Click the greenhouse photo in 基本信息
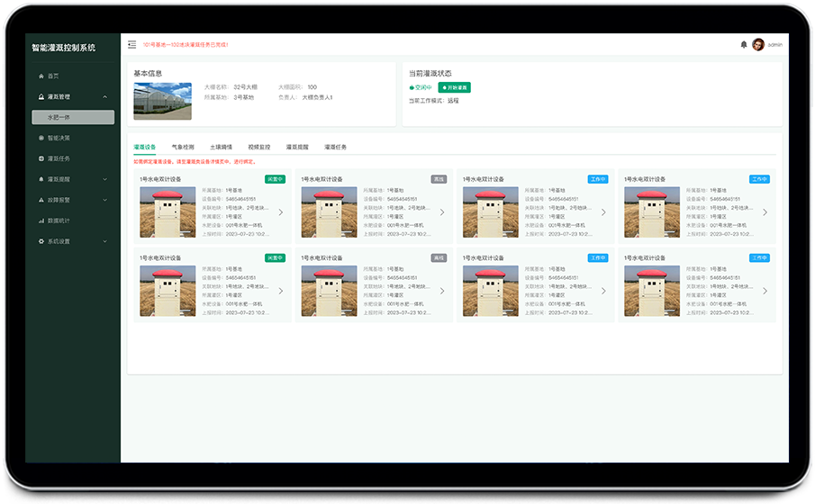The image size is (815, 504). 163,102
